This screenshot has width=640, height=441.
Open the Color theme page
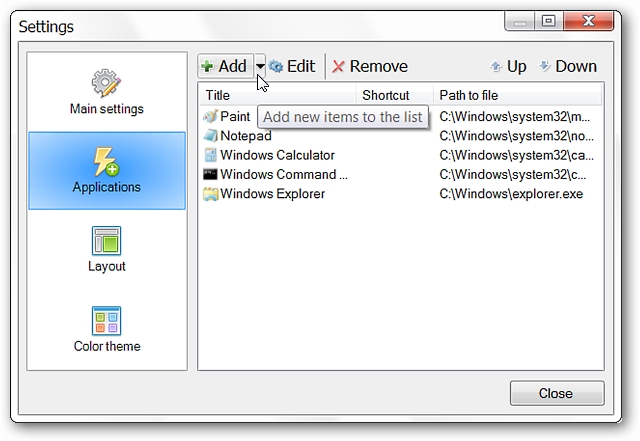pos(107,329)
